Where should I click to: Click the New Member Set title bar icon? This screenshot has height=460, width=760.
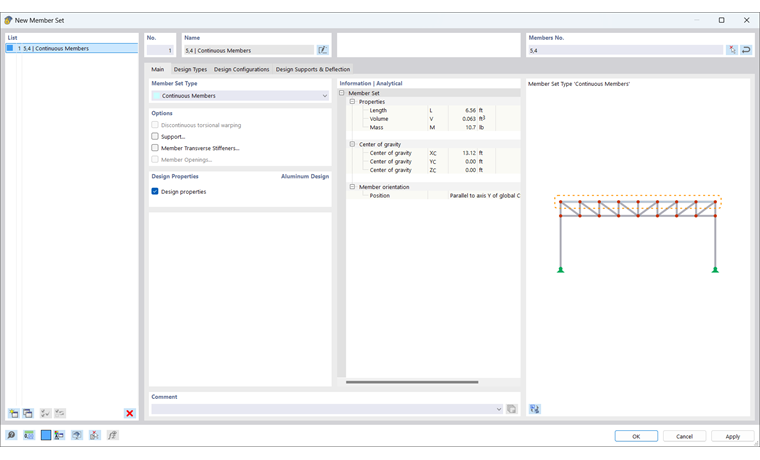click(x=8, y=20)
